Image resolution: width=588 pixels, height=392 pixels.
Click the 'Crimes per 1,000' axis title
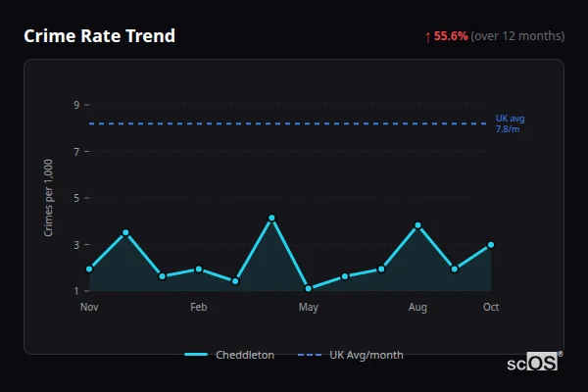pos(48,198)
